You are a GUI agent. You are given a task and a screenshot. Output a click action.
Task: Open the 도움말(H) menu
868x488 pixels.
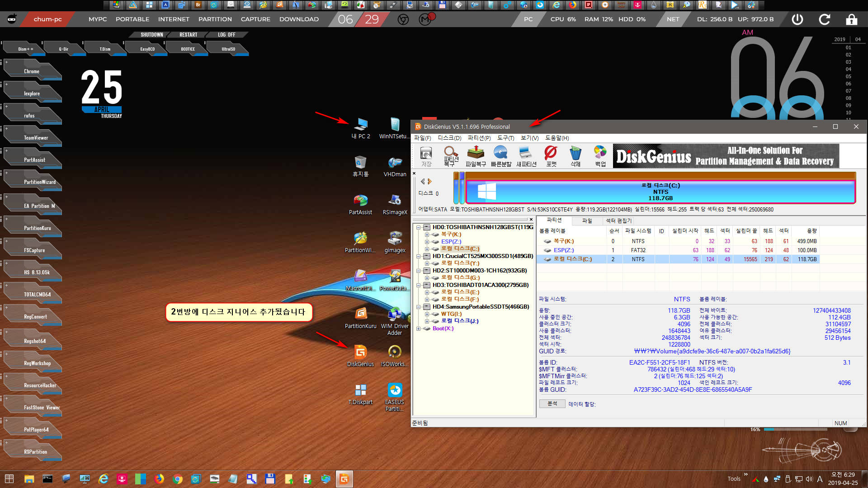(x=557, y=138)
